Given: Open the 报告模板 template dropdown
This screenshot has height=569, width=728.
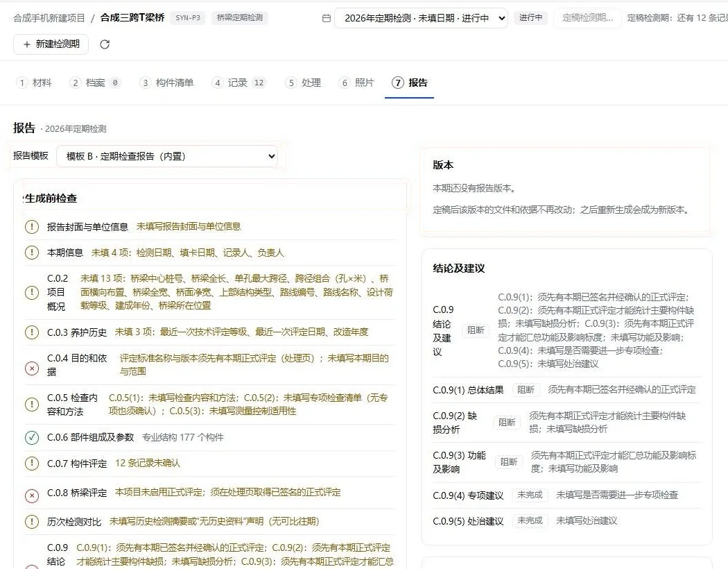Looking at the screenshot, I should pos(167,156).
